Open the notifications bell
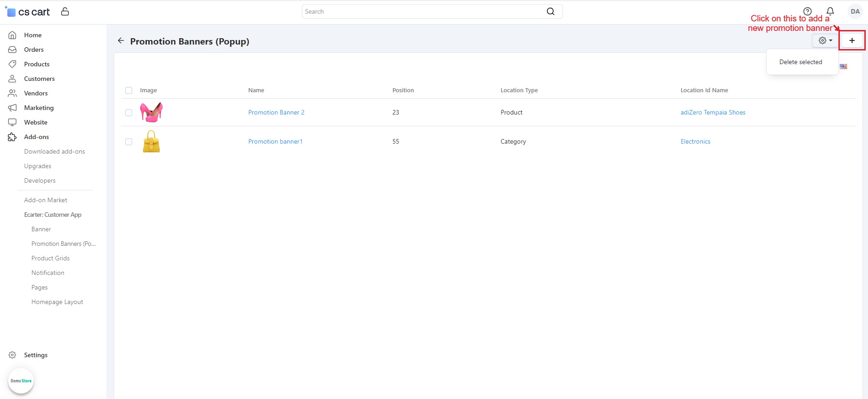The image size is (868, 399). [830, 11]
